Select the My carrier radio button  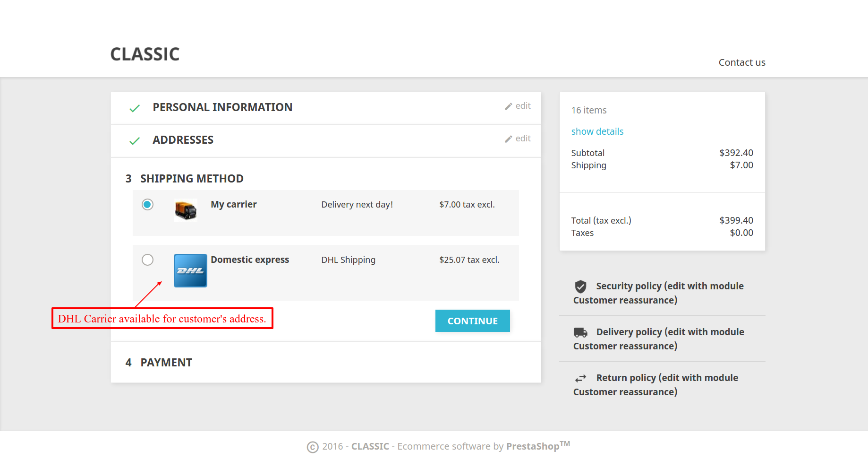click(x=148, y=205)
